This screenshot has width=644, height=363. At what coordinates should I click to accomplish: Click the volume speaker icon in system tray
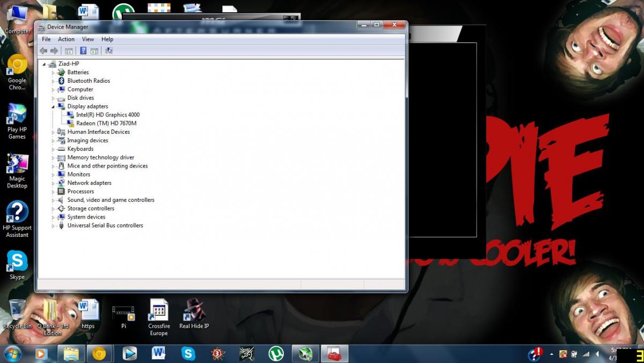point(597,354)
